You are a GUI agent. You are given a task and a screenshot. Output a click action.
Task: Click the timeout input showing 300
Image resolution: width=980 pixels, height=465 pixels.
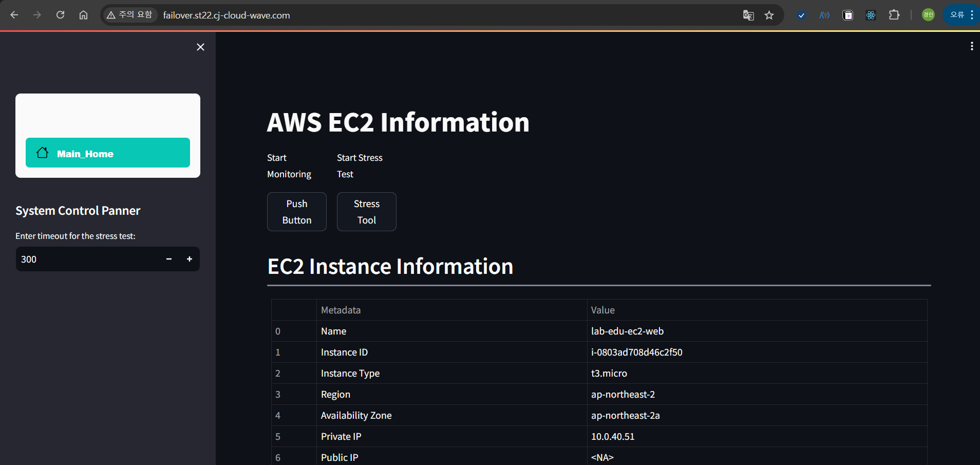pos(87,259)
